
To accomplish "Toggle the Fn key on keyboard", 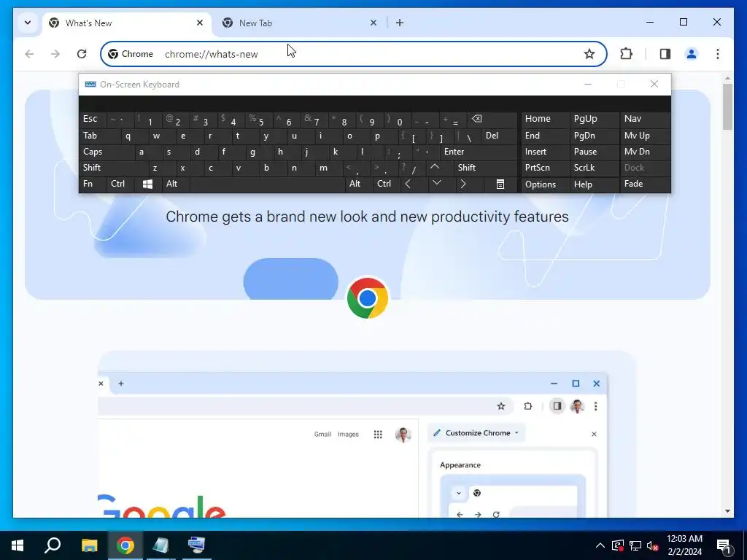I will (x=93, y=184).
